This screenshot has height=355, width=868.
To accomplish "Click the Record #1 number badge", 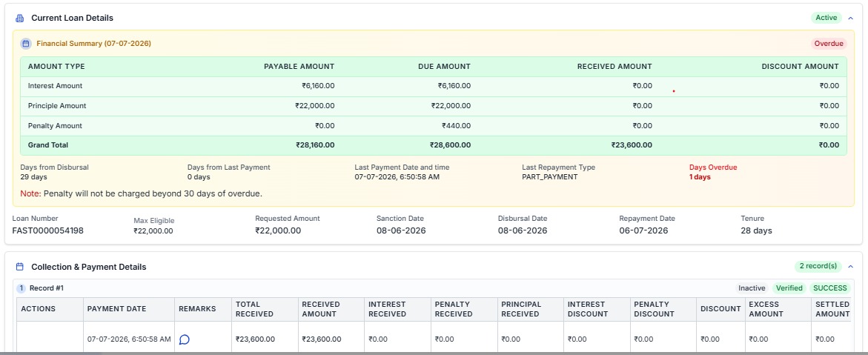I will pos(21,288).
